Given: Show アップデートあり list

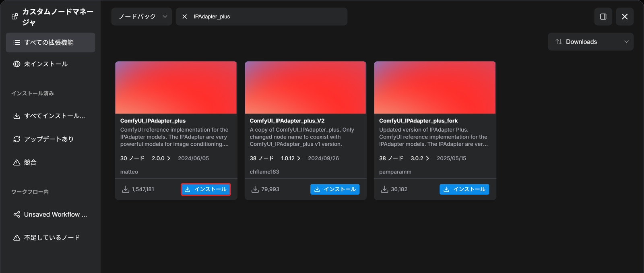Looking at the screenshot, I should [50, 139].
